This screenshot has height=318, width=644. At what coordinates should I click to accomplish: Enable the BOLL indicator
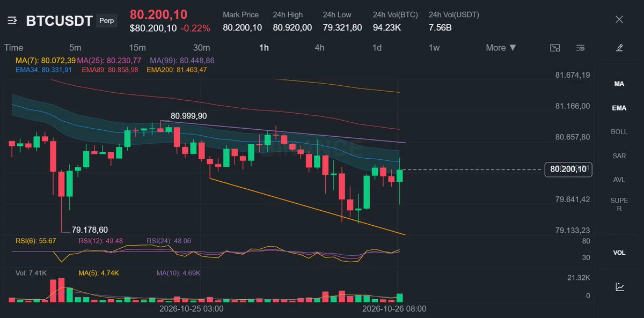(619, 132)
